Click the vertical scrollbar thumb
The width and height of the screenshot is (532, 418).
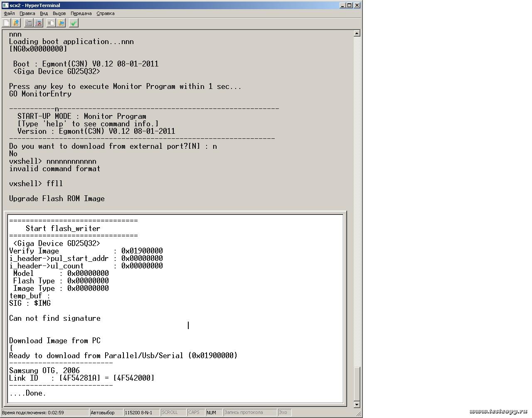[357, 384]
